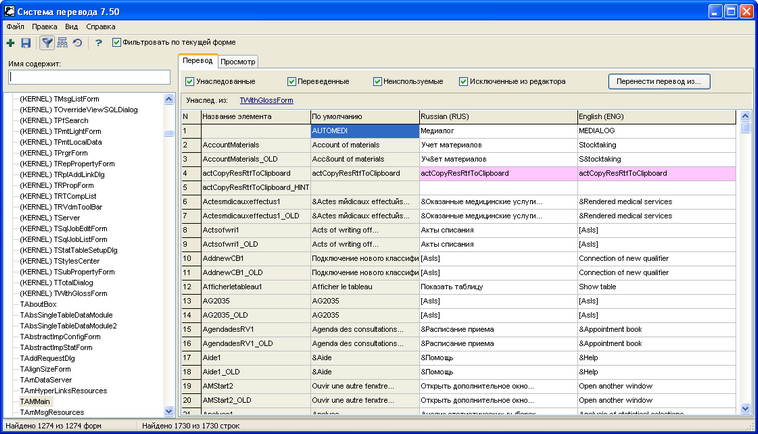Select TAmDataServer in the form list
758x434 pixels.
[46, 380]
